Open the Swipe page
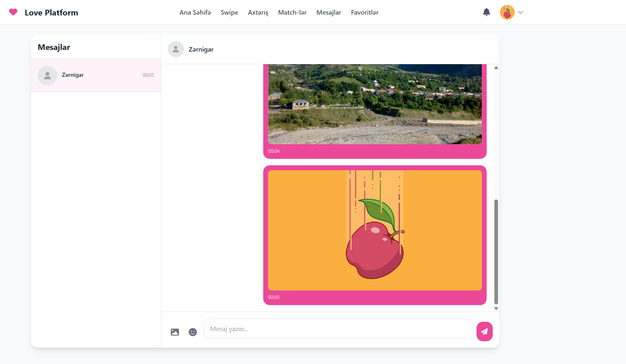The height and width of the screenshot is (364, 626). (229, 13)
